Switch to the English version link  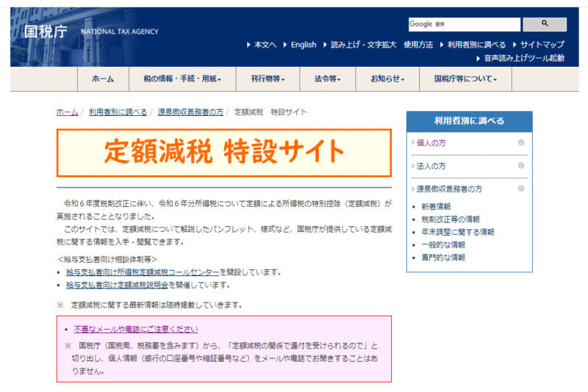point(303,45)
